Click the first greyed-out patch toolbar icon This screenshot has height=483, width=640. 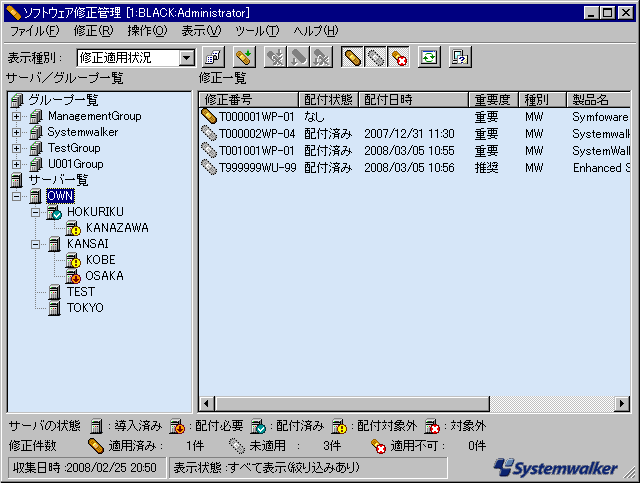[x=276, y=57]
